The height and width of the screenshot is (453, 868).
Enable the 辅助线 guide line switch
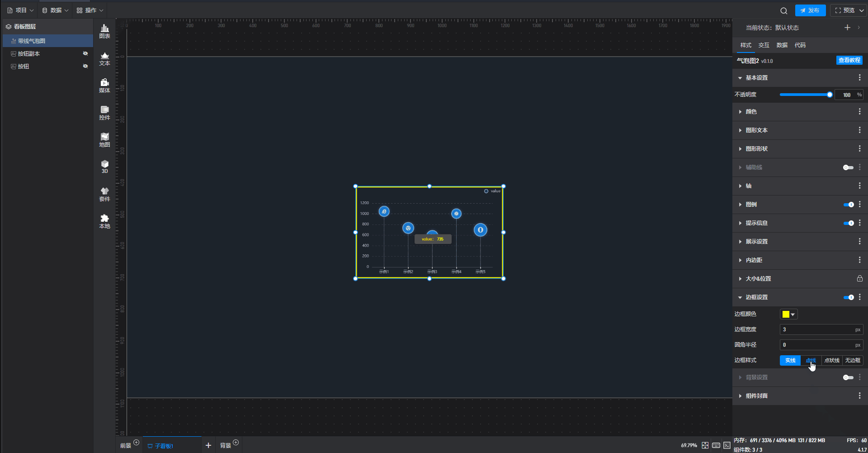click(x=848, y=167)
